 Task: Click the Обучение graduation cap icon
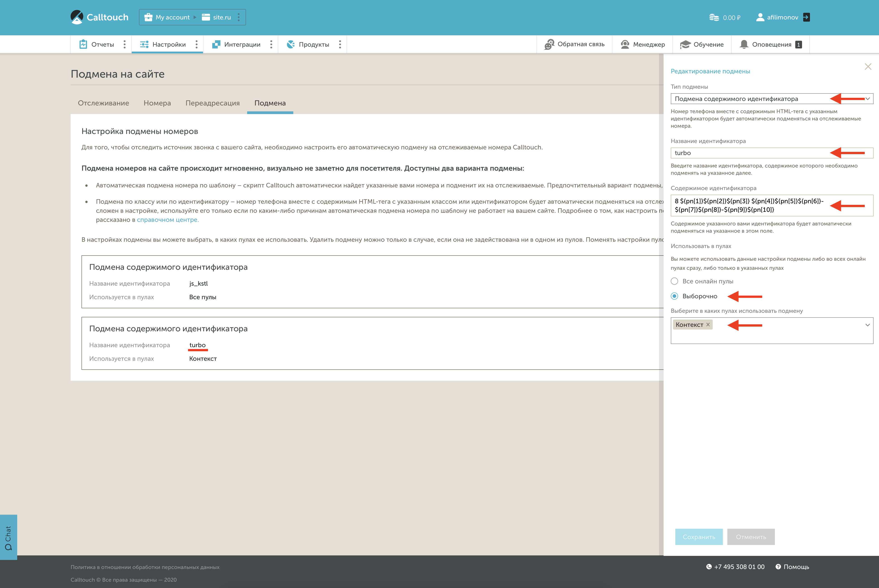click(685, 44)
